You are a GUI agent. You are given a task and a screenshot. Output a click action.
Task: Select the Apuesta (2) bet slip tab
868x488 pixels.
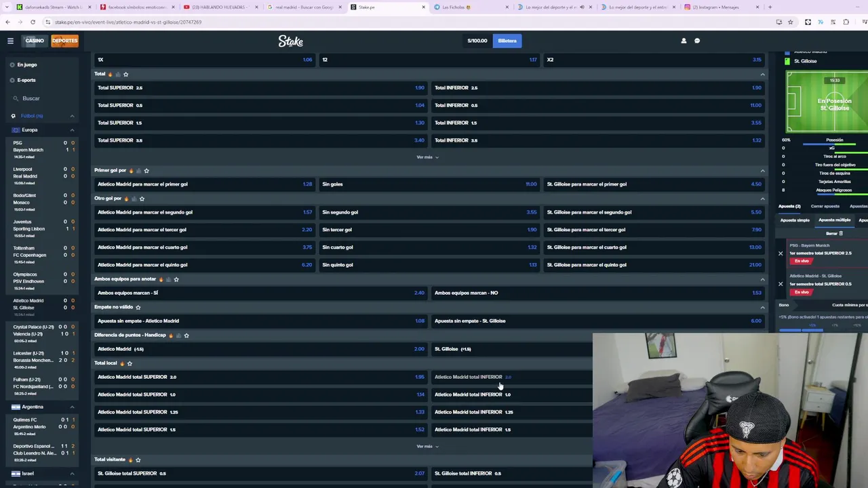[789, 206]
